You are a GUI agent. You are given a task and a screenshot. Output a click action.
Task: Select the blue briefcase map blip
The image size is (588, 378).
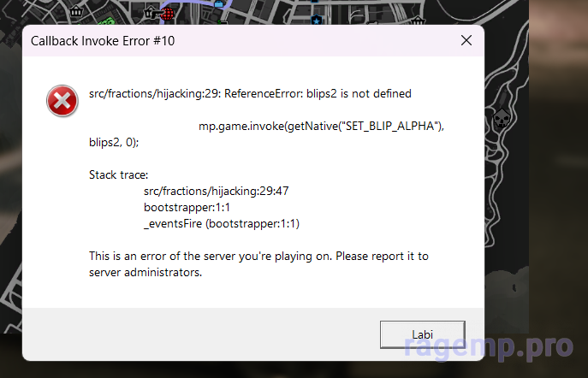pyautogui.click(x=218, y=3)
